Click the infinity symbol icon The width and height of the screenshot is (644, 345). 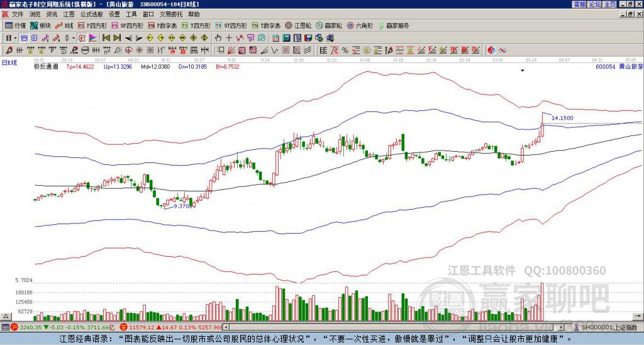(502, 50)
